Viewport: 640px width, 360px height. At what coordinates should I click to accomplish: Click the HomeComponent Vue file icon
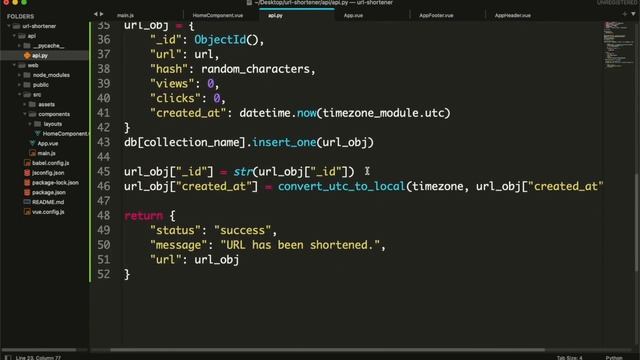tap(38, 133)
